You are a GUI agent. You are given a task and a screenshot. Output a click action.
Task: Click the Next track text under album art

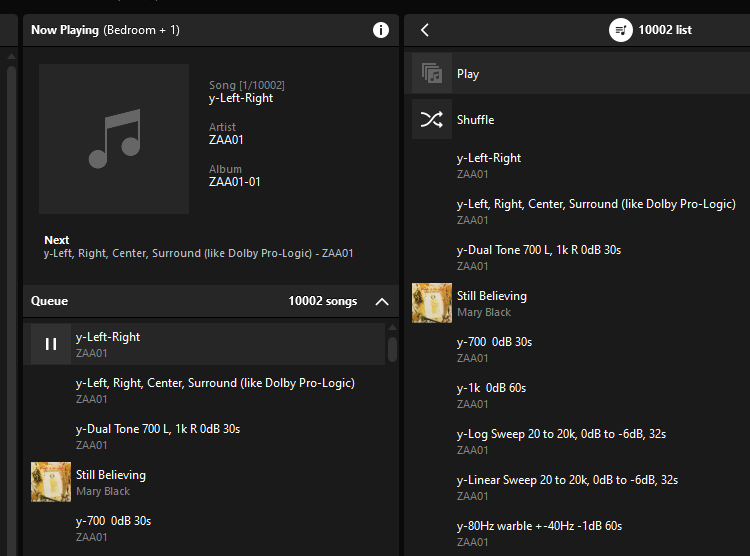[199, 253]
